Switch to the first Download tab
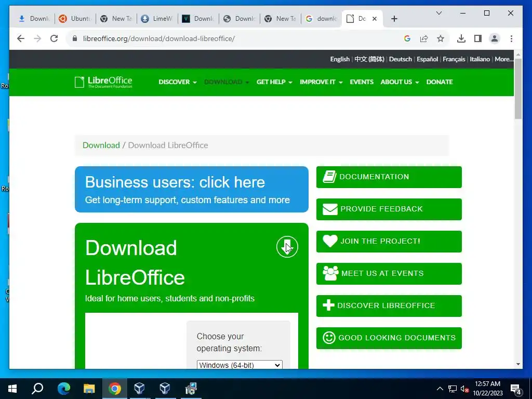The width and height of the screenshot is (532, 399). coord(34,19)
